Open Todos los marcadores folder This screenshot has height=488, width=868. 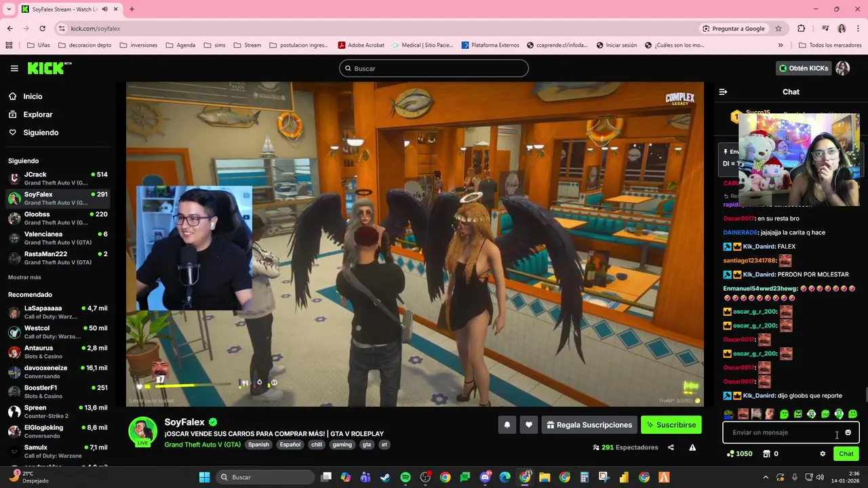click(x=830, y=45)
